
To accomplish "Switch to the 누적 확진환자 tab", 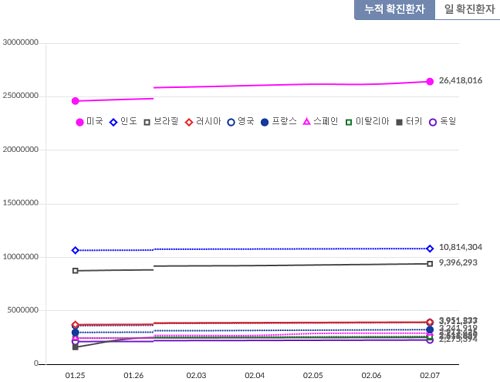I will tap(394, 9).
